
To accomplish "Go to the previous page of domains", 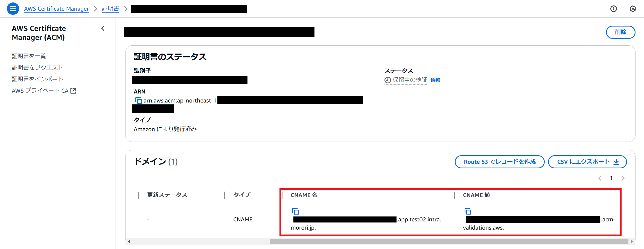I will (x=600, y=178).
